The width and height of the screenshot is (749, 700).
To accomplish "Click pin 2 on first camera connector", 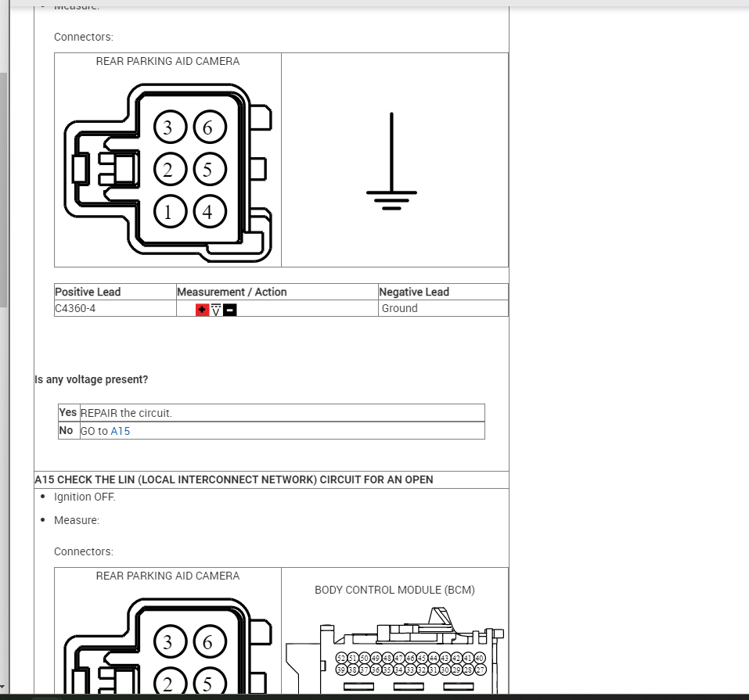I will coord(170,170).
